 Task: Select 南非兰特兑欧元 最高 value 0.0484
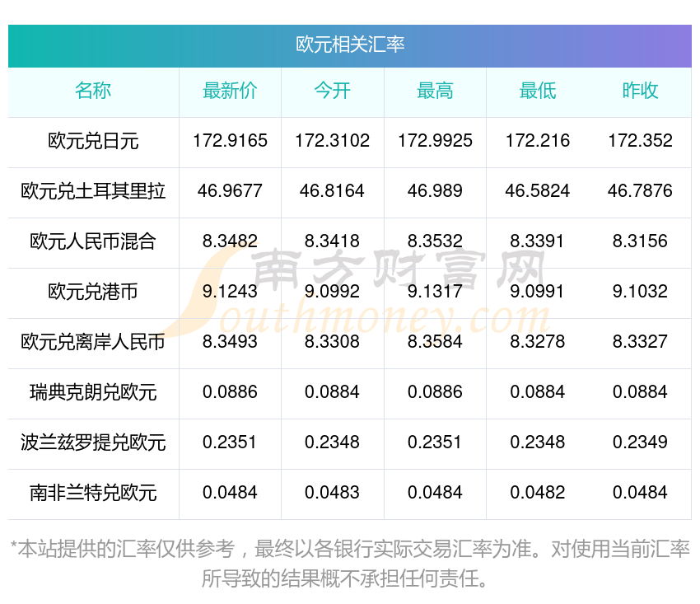click(435, 492)
